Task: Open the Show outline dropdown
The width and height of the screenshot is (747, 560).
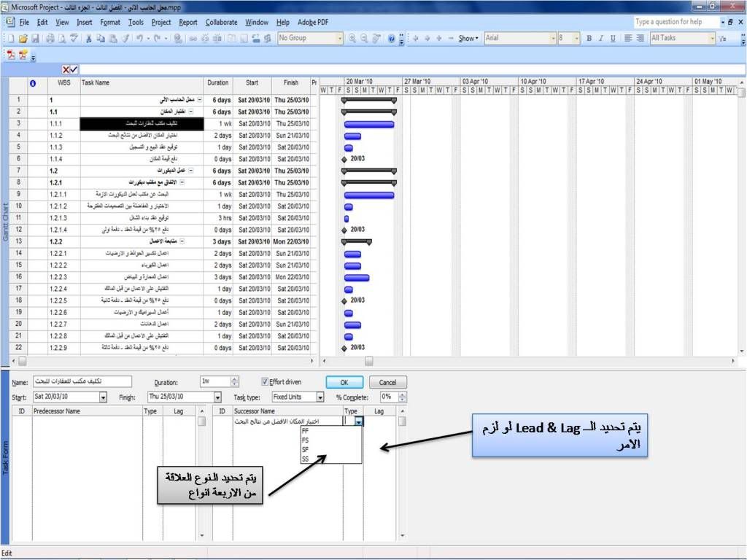Action: tap(468, 39)
